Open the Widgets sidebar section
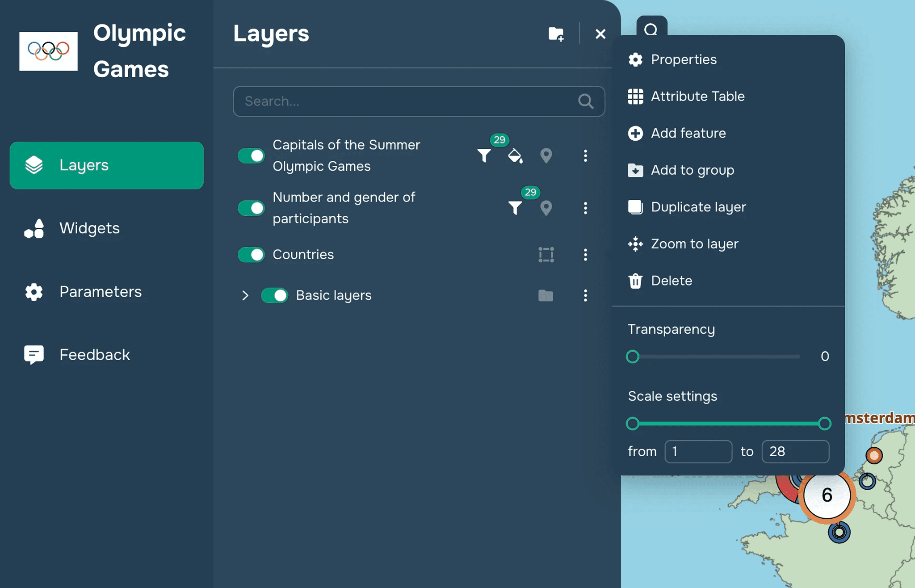915x588 pixels. pyautogui.click(x=89, y=228)
